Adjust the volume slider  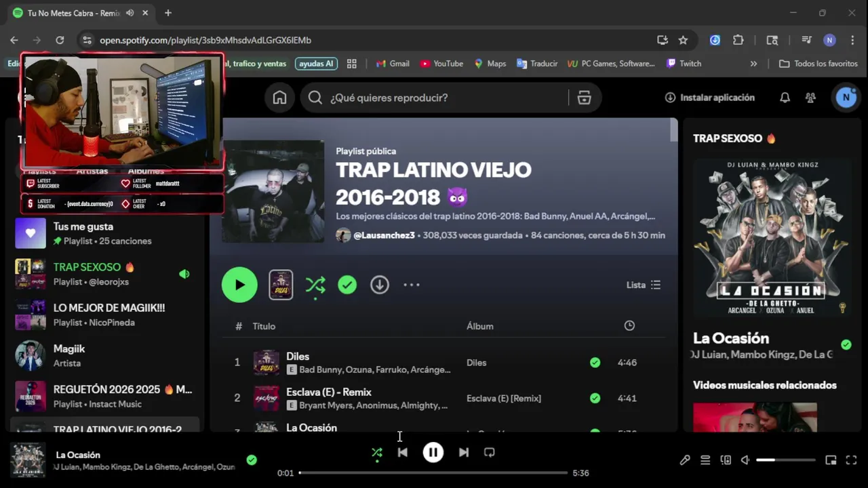coord(786,460)
